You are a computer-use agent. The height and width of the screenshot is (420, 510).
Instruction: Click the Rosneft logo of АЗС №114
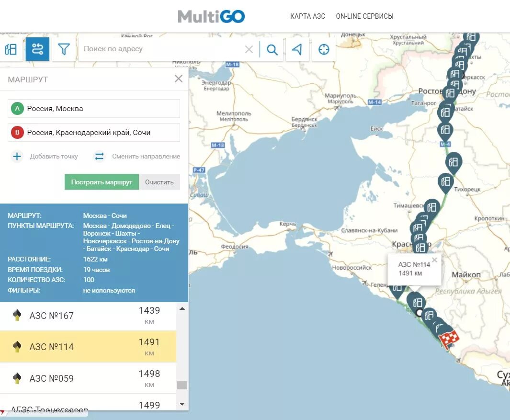click(17, 346)
